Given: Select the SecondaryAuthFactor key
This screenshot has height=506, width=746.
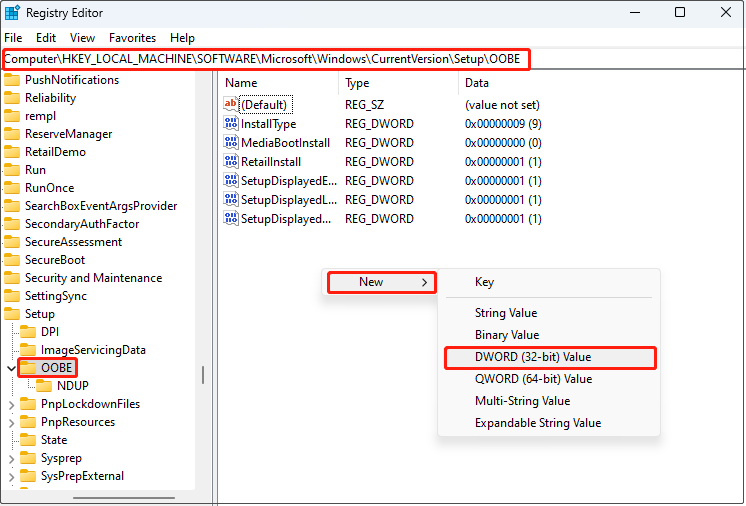Looking at the screenshot, I should 82,224.
